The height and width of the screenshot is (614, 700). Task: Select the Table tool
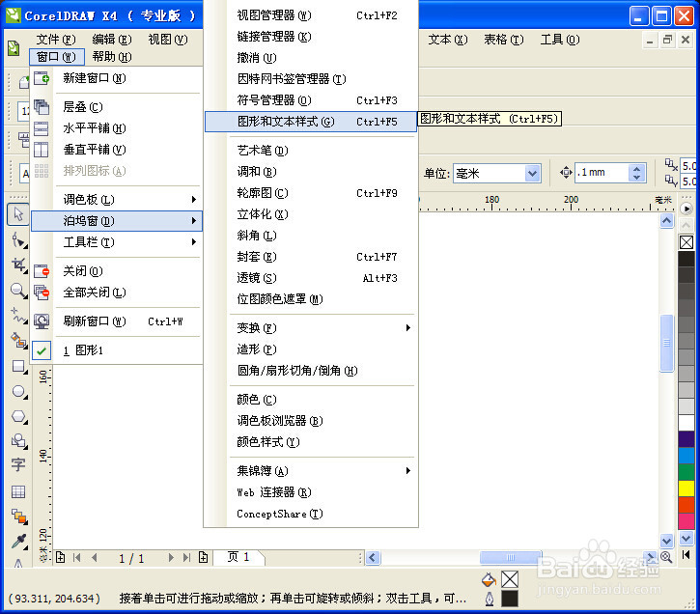coord(17,491)
